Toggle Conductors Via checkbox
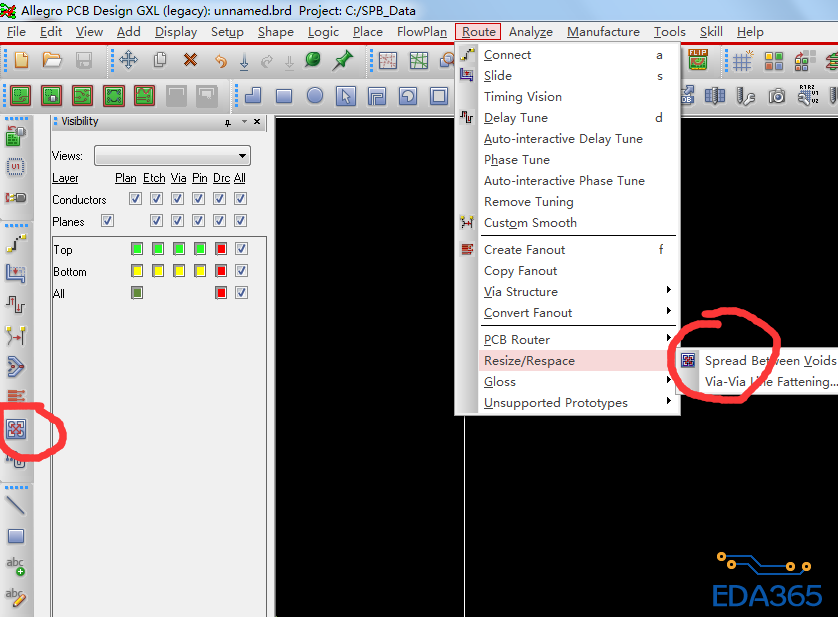Viewport: 838px width, 617px height. tap(177, 199)
